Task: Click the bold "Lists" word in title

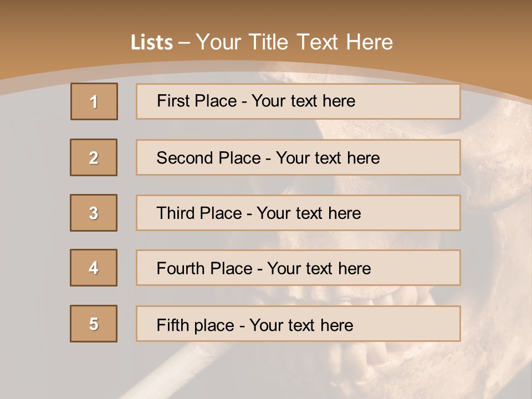Action: coord(151,43)
